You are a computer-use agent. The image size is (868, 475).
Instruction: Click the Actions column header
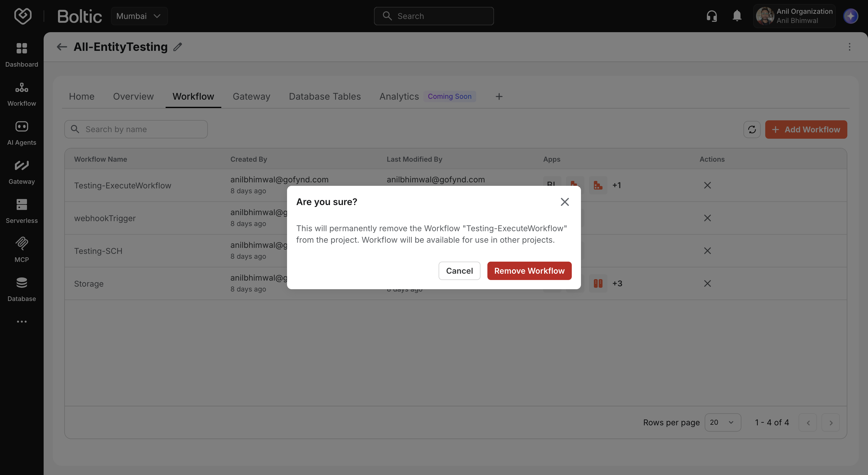pyautogui.click(x=712, y=159)
